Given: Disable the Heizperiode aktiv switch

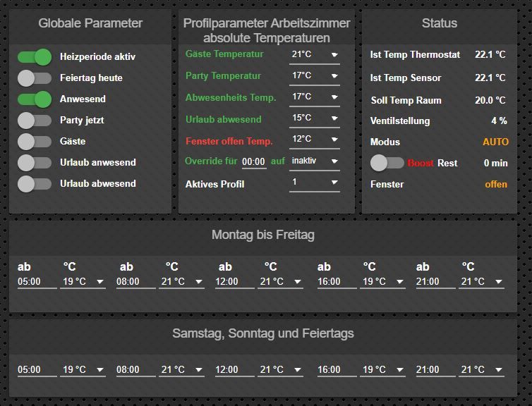Looking at the screenshot, I should (x=35, y=57).
